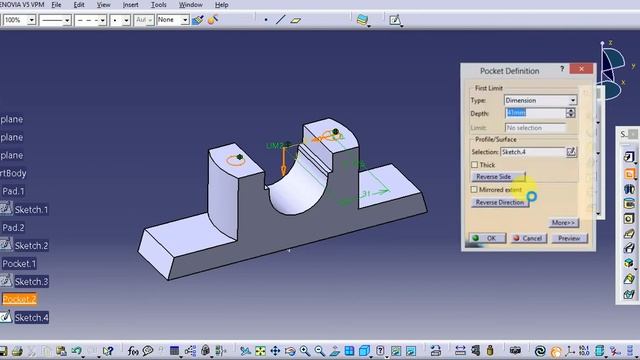The image size is (640, 360).
Task: Open the Design Table icon
Action: [174, 351]
